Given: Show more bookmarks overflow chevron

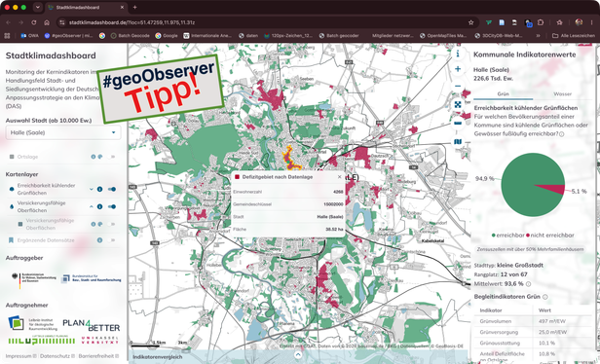Looking at the screenshot, I should (538, 36).
